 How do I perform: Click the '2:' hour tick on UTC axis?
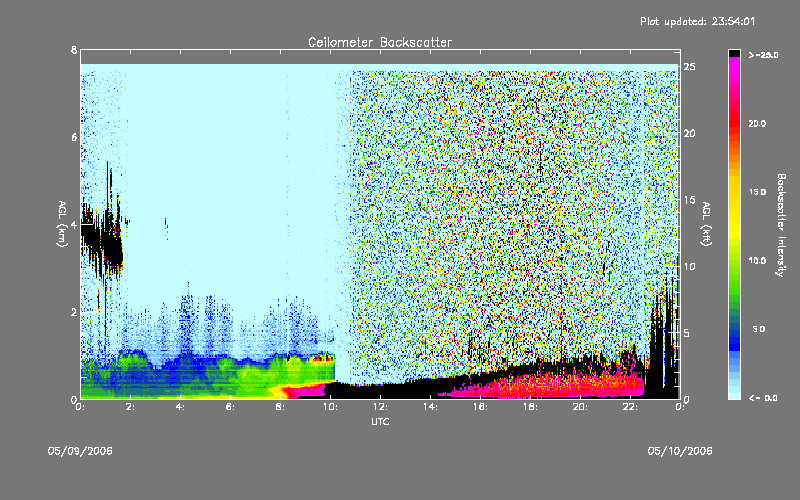[x=130, y=407]
